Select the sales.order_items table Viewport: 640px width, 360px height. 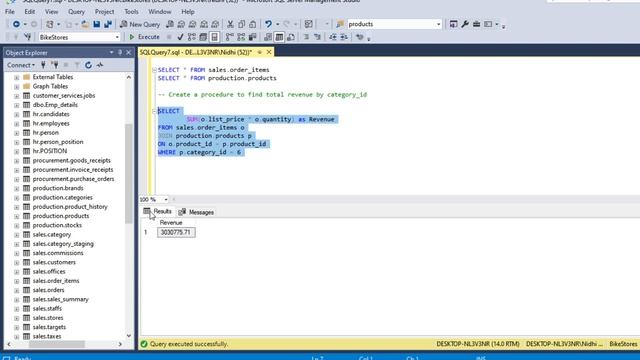(56, 281)
